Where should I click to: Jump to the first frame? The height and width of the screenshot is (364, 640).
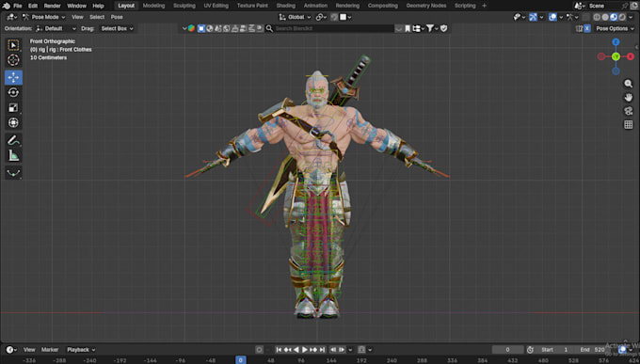pyautogui.click(x=279, y=350)
